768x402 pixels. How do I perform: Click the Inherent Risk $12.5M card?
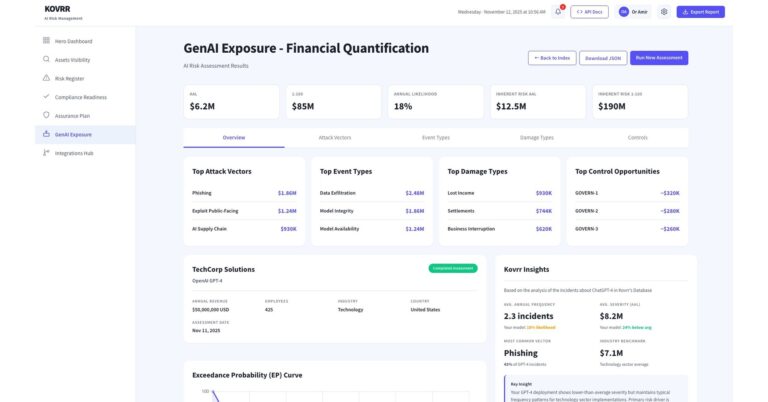[x=538, y=102]
